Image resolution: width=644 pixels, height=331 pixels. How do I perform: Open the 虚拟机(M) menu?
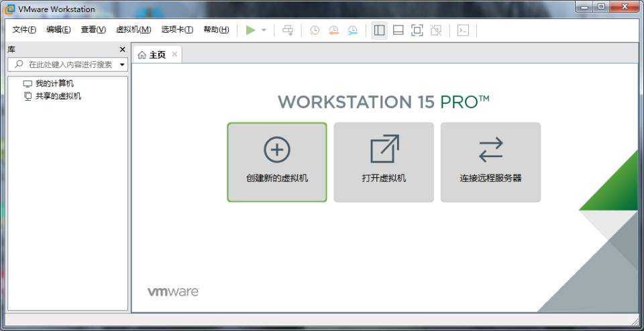point(134,30)
